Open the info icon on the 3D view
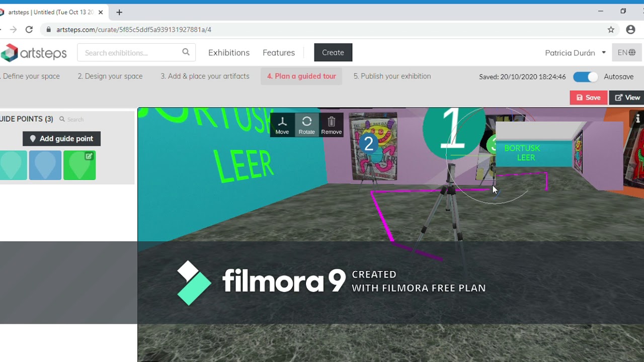This screenshot has width=644, height=362. 637,119
